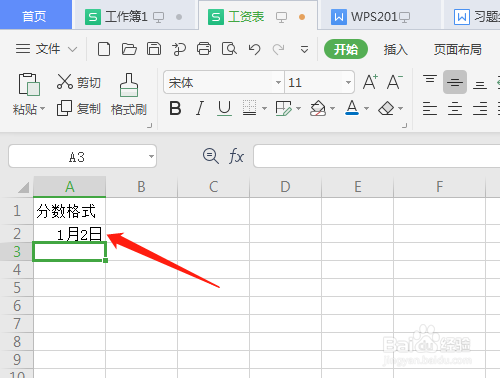Select the 开始 ribbon tab
500x378 pixels.
pyautogui.click(x=346, y=49)
